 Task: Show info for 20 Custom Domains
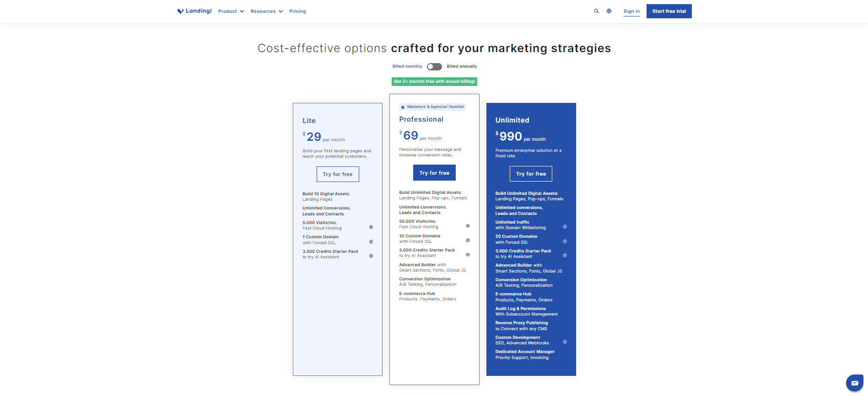point(565,241)
